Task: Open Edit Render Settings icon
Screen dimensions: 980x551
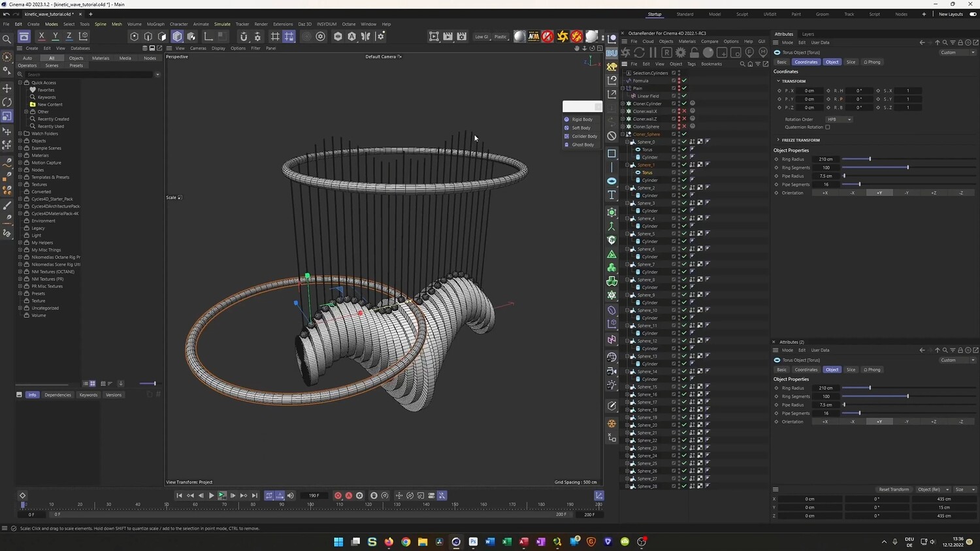Action: (x=462, y=37)
